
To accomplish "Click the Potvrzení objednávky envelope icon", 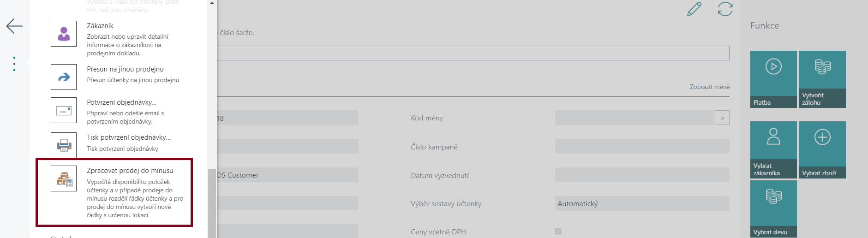I will 64,110.
